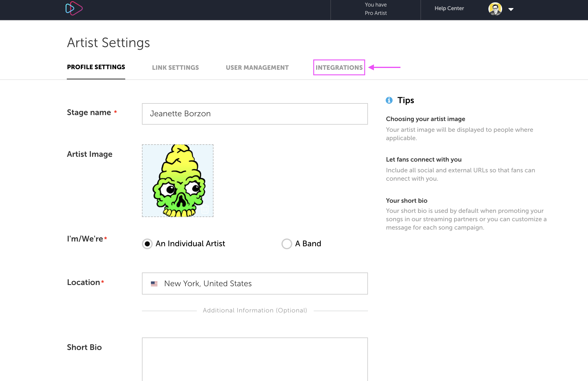The image size is (588, 381).
Task: Click the US flag in Location field
Action: (x=154, y=284)
